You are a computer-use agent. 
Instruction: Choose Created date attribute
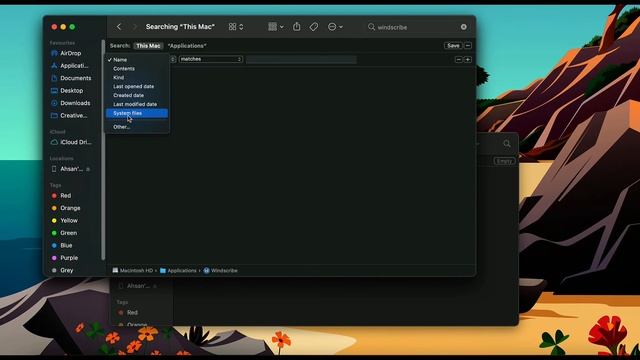[137, 95]
